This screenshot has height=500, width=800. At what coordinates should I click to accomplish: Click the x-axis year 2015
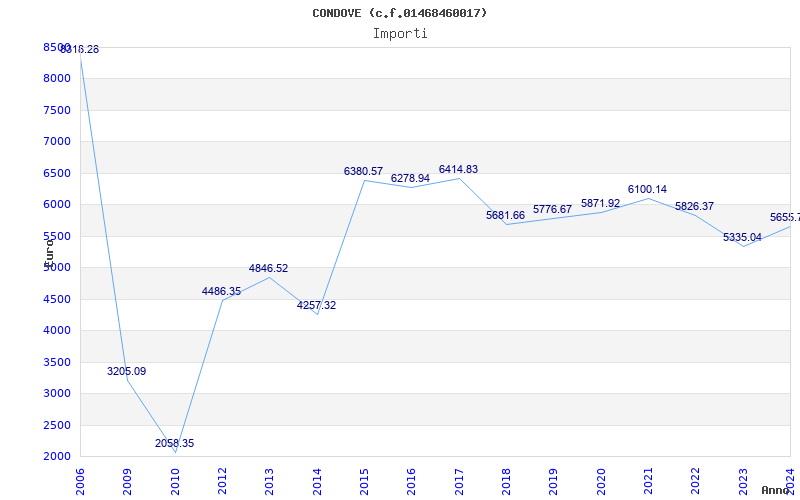[x=364, y=482]
